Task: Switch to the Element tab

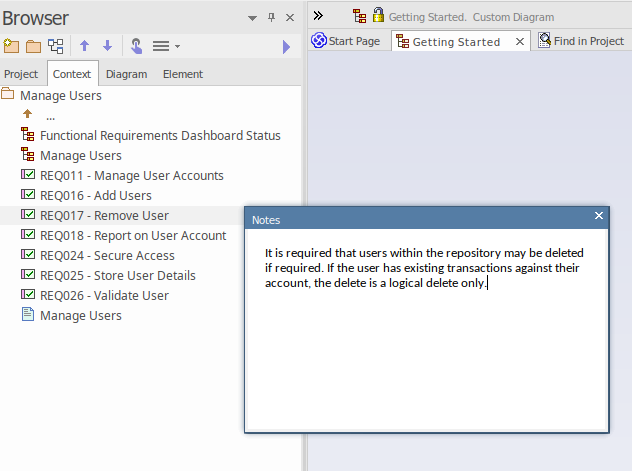Action: click(x=182, y=74)
